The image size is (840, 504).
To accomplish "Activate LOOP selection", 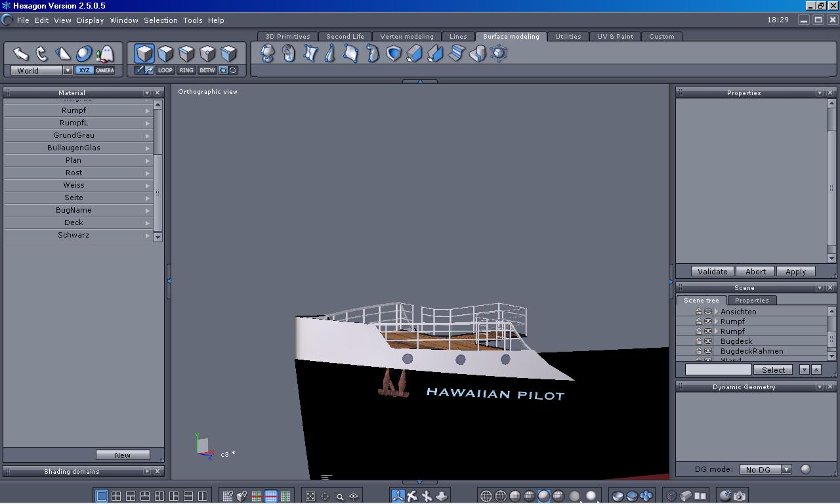I will coord(165,70).
